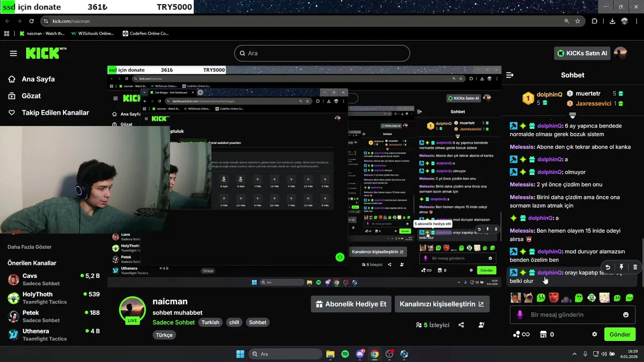Screen dimensions: 644x362
Task: Open W3Schools Online bookmark
Action: coord(93,34)
